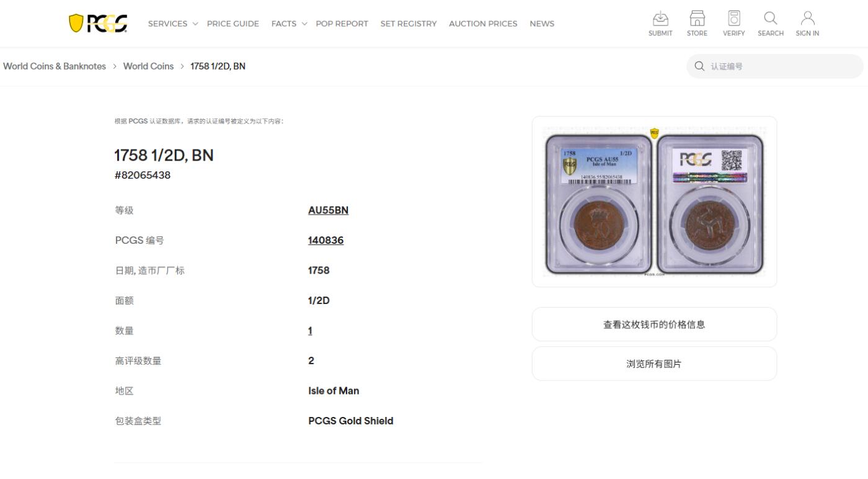Open the News menu item

pos(542,24)
